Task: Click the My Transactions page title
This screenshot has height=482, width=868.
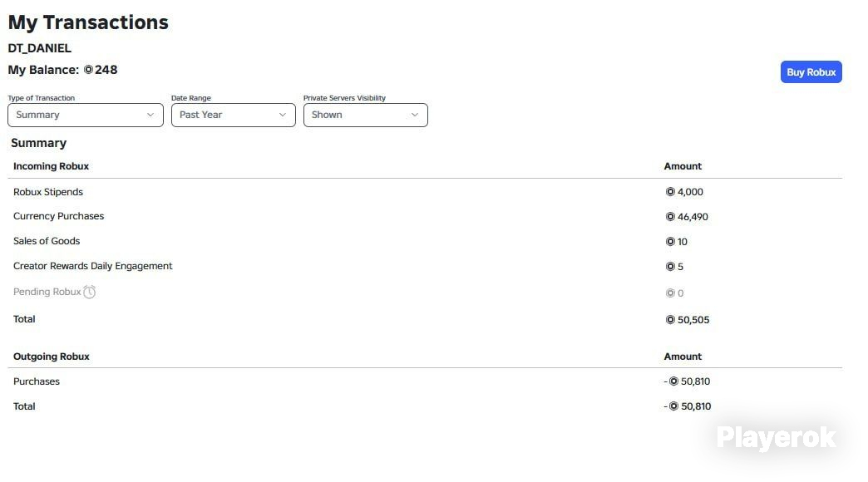Action: (x=88, y=22)
